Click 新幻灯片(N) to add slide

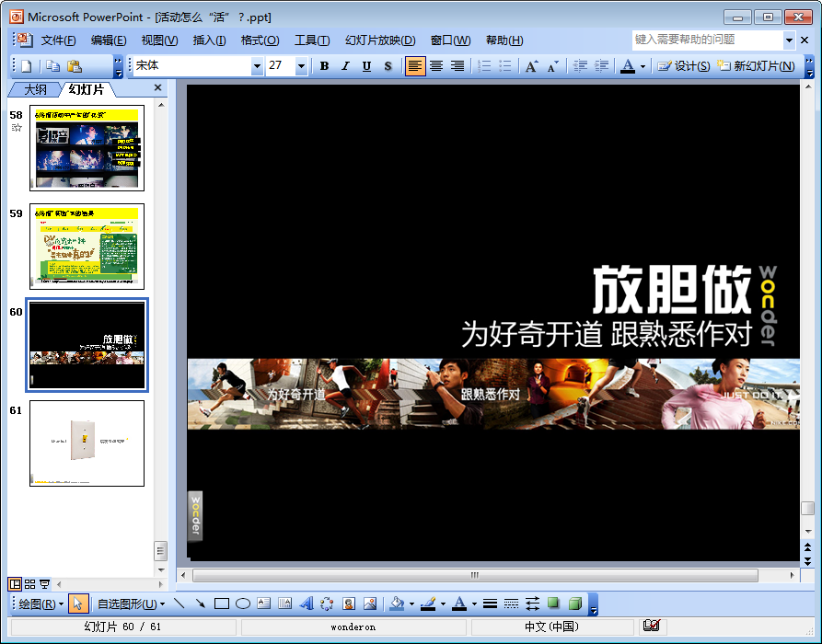point(756,66)
